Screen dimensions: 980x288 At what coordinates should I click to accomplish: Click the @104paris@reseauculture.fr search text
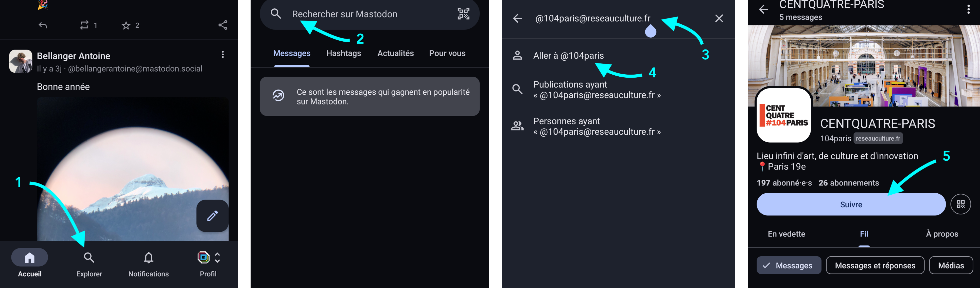click(x=593, y=18)
